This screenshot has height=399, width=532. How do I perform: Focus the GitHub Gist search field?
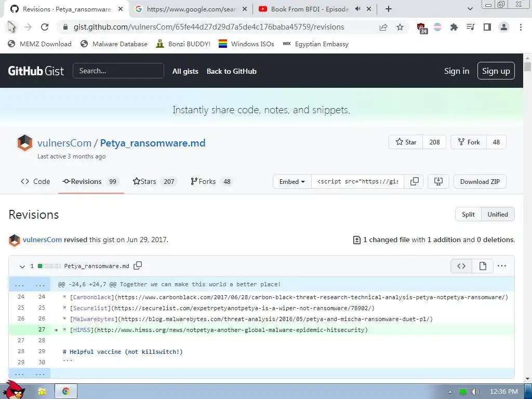(x=118, y=71)
